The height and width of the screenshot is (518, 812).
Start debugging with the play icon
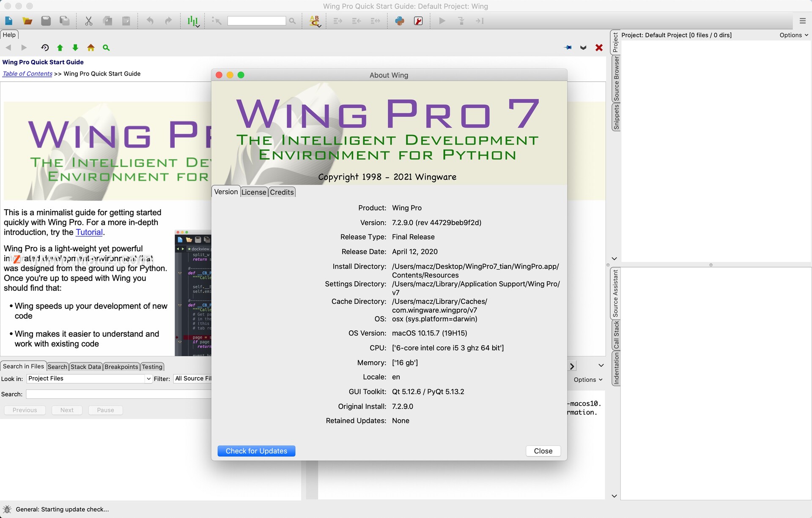pyautogui.click(x=442, y=21)
